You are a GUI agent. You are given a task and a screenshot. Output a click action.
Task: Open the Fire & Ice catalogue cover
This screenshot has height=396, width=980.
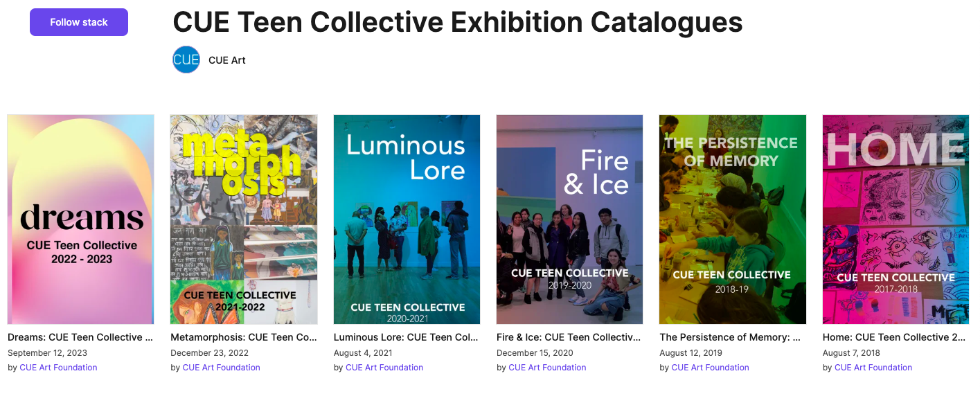tap(569, 219)
